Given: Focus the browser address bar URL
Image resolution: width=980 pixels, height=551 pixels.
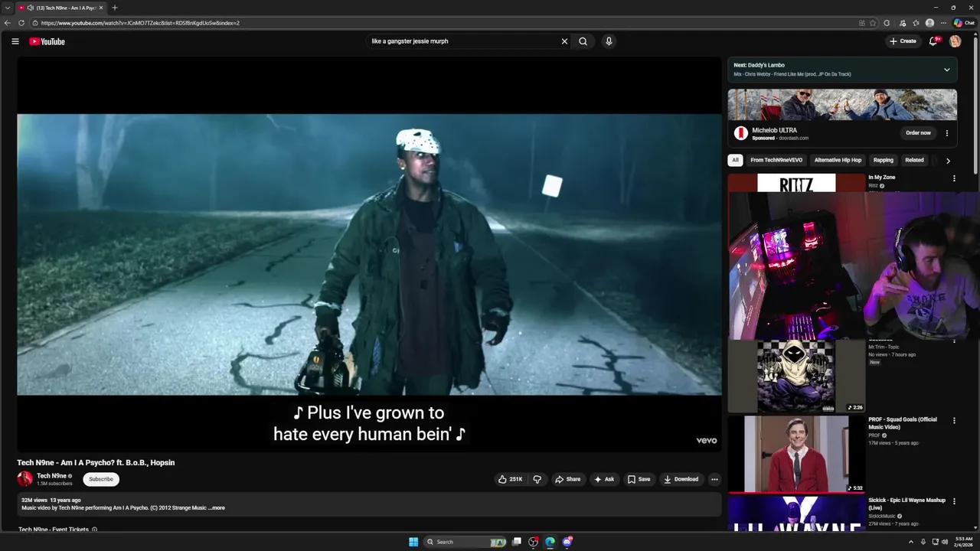Looking at the screenshot, I should pyautogui.click(x=140, y=23).
